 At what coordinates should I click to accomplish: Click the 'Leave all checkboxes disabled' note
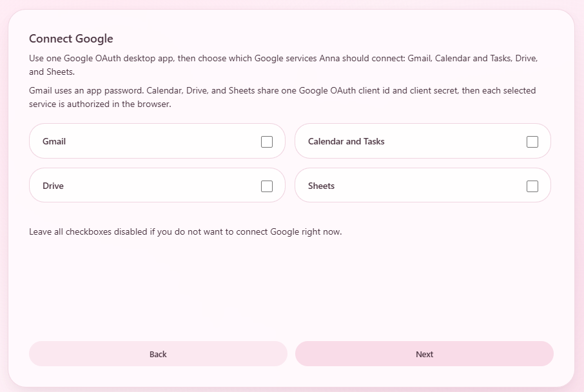(185, 231)
